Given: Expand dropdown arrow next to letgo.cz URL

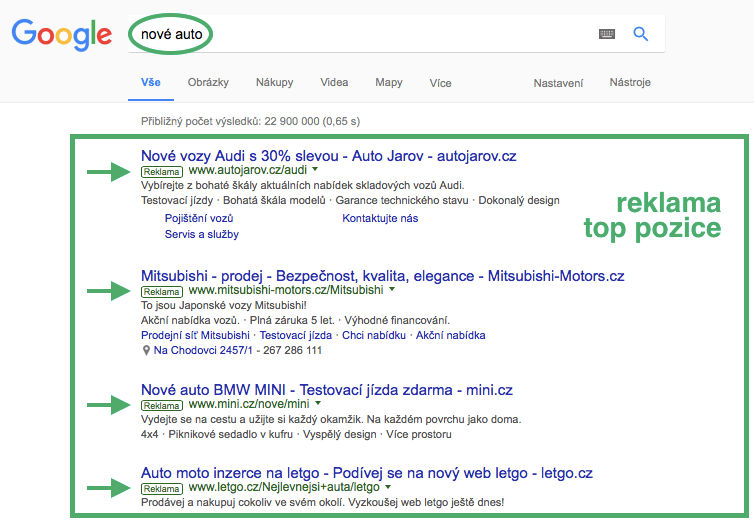Looking at the screenshot, I should click(388, 487).
